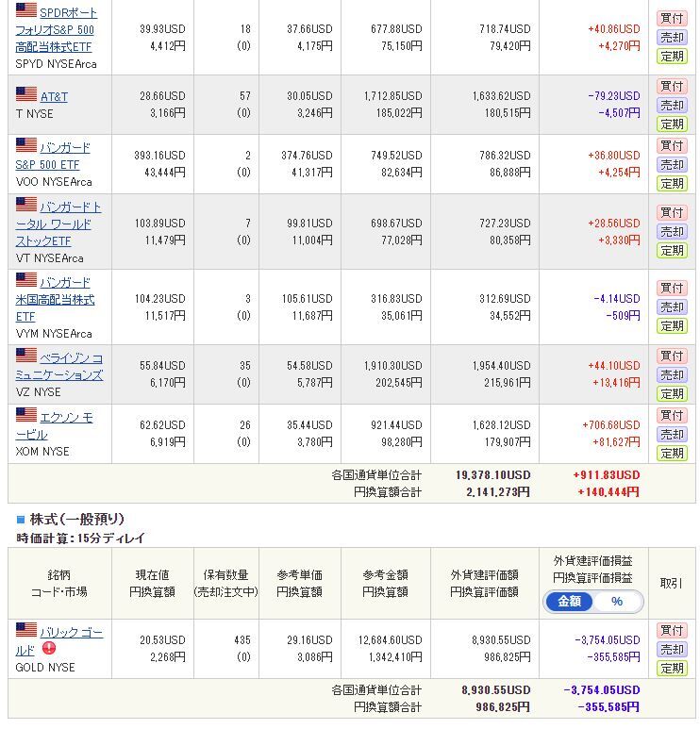Open the Vanguard S&P 500 ETF link
The height and width of the screenshot is (729, 700).
[x=53, y=157]
